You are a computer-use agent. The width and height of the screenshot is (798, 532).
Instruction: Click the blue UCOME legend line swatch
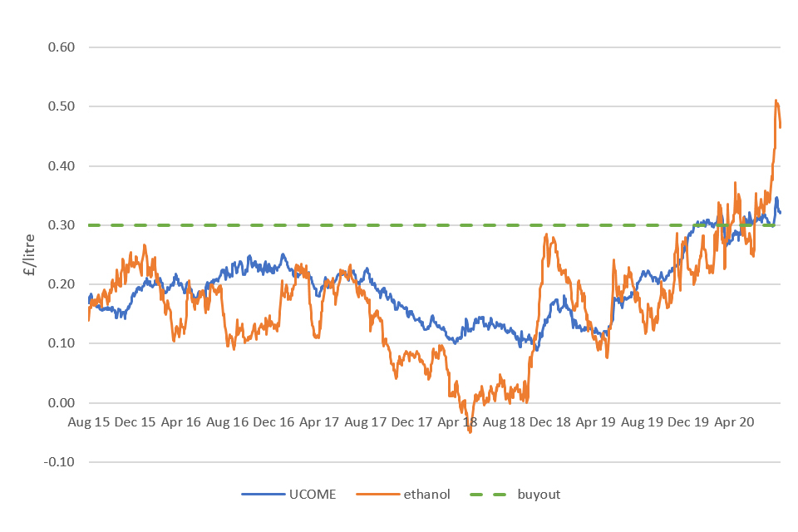click(262, 494)
